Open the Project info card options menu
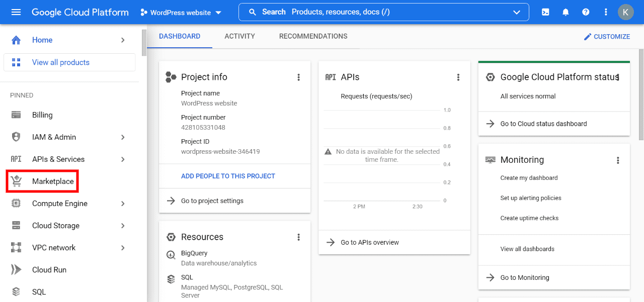The width and height of the screenshot is (644, 302). pyautogui.click(x=299, y=77)
